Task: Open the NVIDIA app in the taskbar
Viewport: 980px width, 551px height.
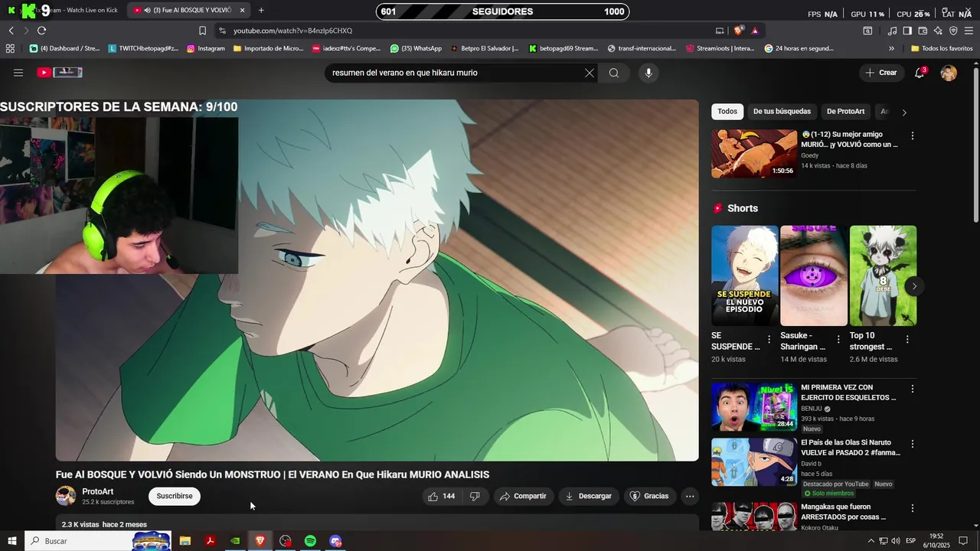Action: click(235, 541)
